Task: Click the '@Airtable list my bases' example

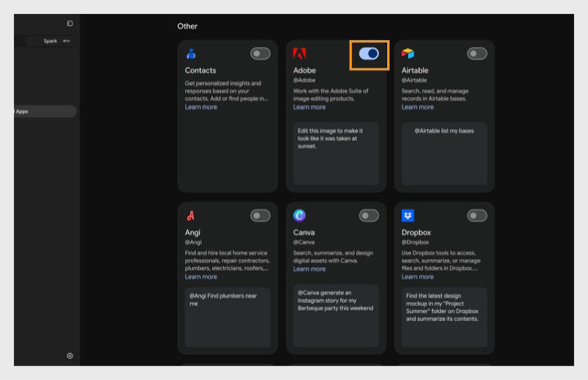Action: pos(444,154)
